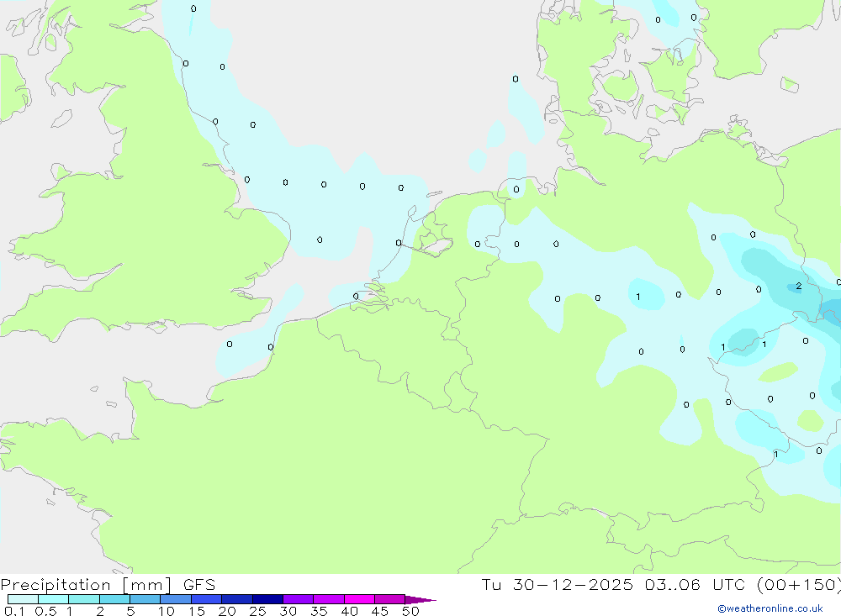Viewport: 841px width, 616px height.
Task: Click the '25' legend scale label
Action: coord(257,611)
